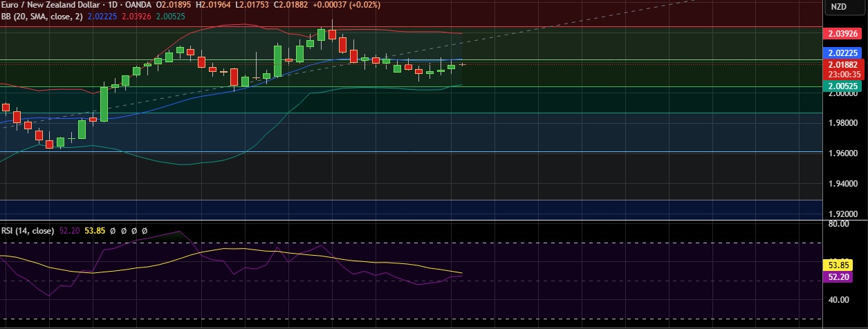
Task: Click the change value +0.00037 (+0.02%)
Action: [346, 4]
